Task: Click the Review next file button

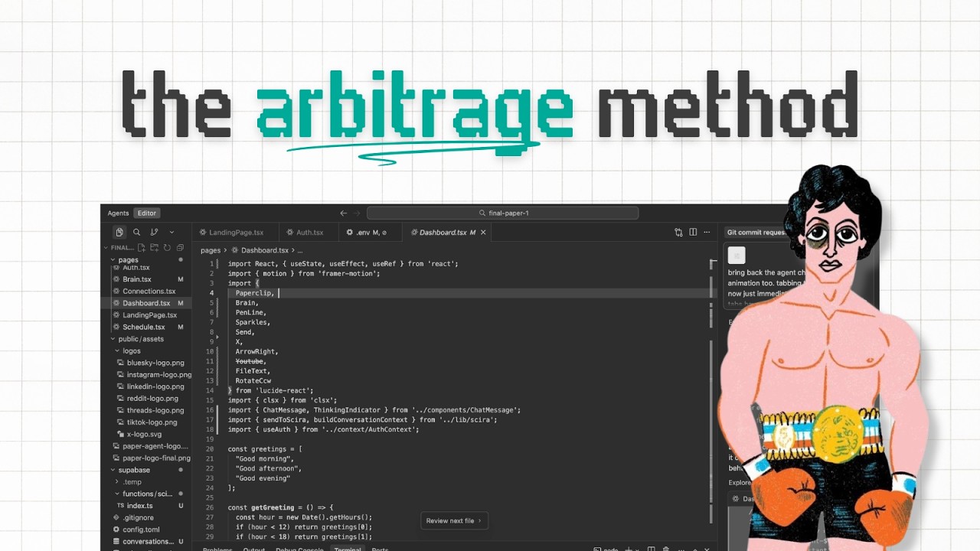Action: [x=454, y=521]
